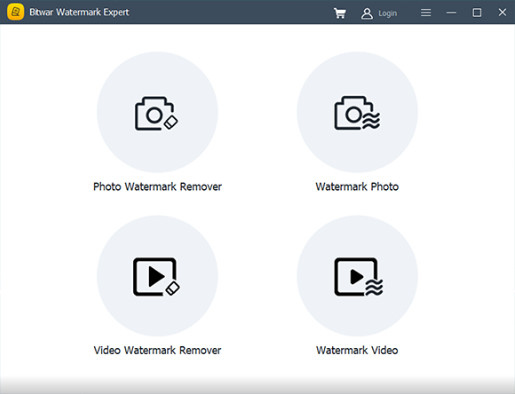
Task: Click the yellow Bitwar app logo
Action: click(x=15, y=12)
